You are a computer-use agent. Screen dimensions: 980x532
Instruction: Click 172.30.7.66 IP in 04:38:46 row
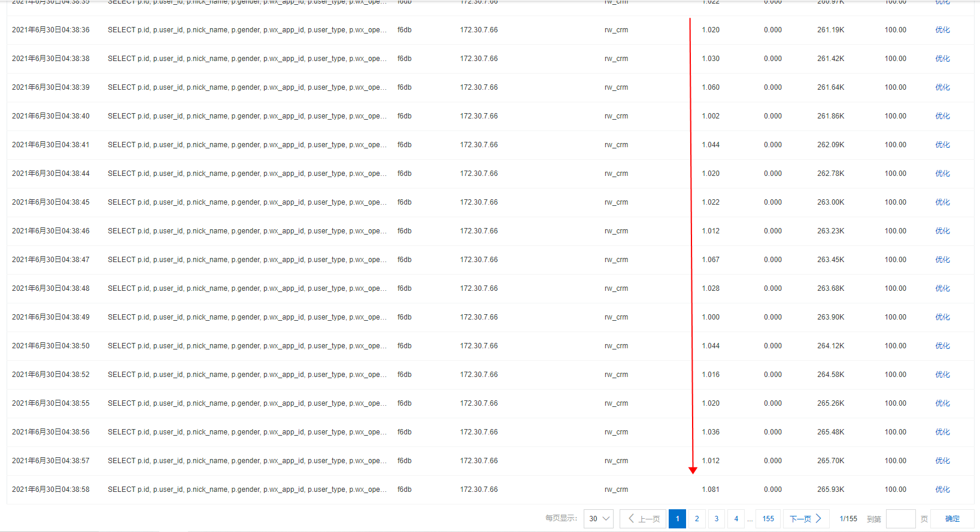click(479, 231)
